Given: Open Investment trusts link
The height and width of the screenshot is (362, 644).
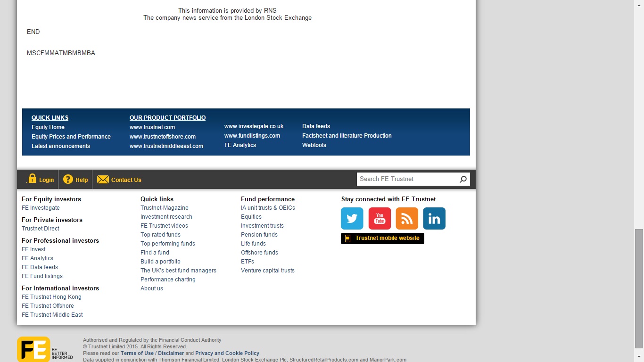Looking at the screenshot, I should point(263,226).
